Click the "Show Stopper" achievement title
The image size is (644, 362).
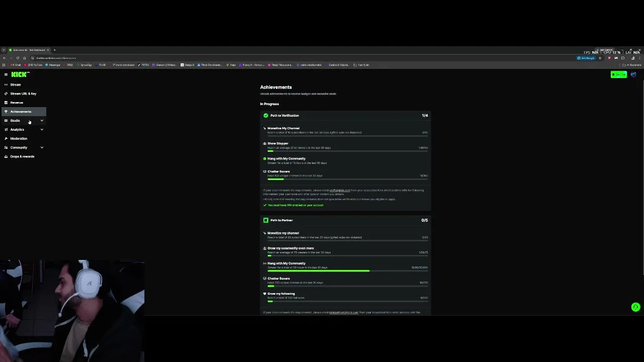(x=278, y=144)
